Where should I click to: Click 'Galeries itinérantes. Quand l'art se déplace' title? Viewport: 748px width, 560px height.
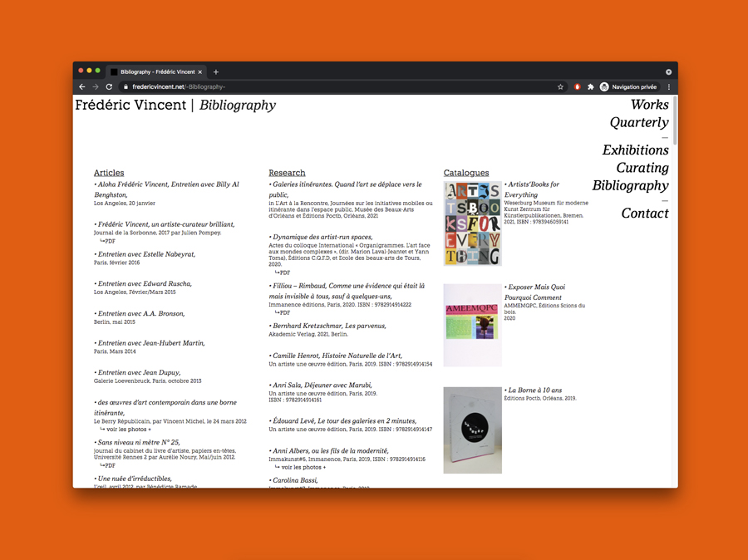tap(346, 189)
